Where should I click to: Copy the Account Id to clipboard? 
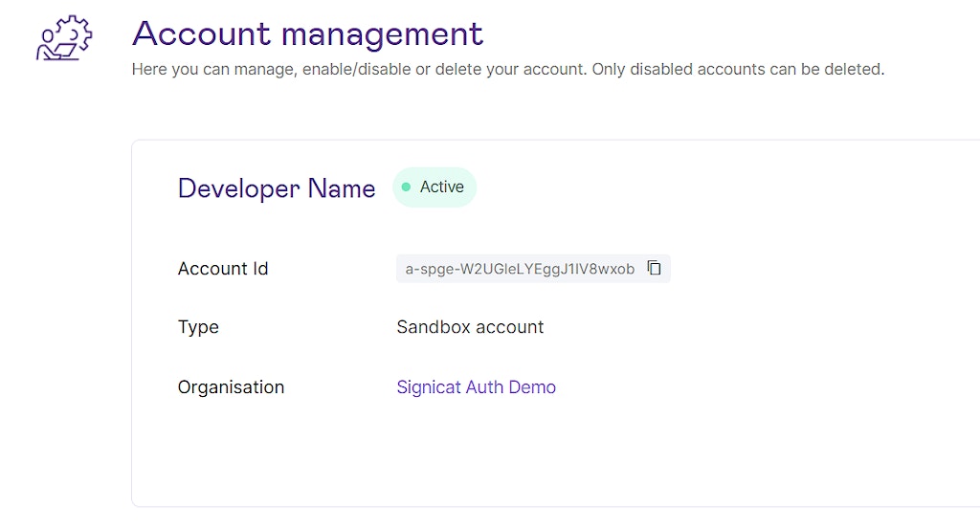pos(655,269)
